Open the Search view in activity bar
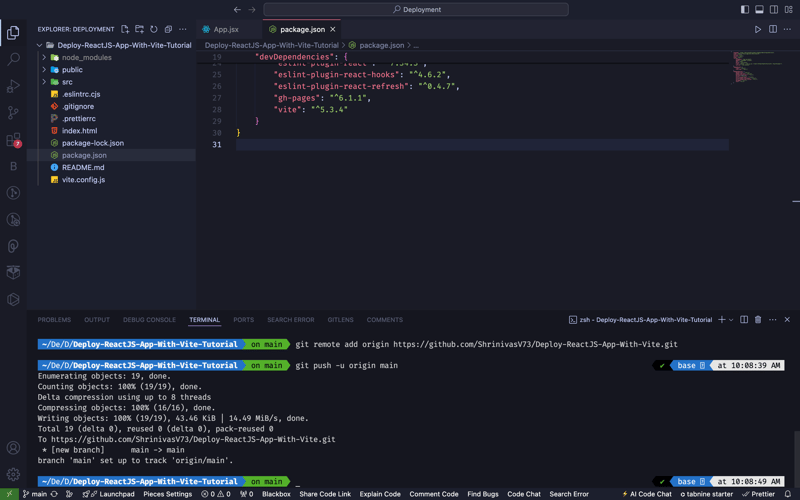800x500 pixels. (x=13, y=59)
